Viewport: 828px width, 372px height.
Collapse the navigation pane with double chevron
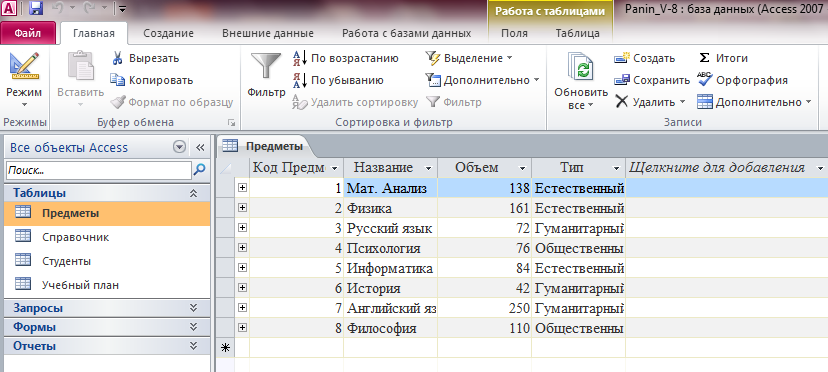click(200, 147)
